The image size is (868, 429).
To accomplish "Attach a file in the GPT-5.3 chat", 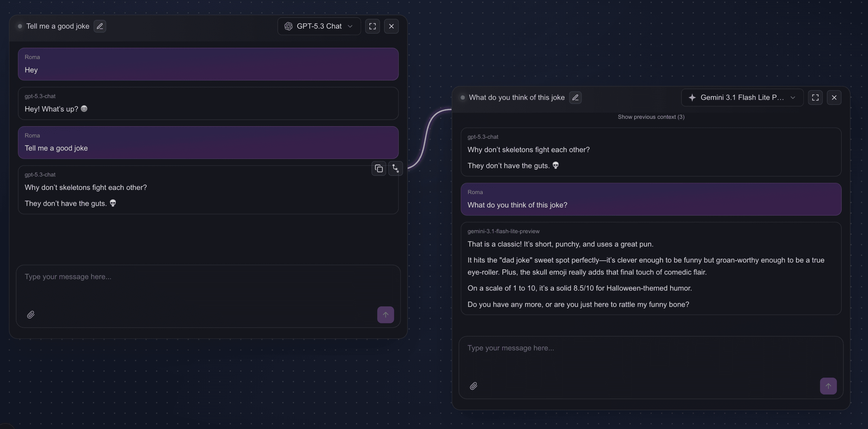I will (x=31, y=314).
